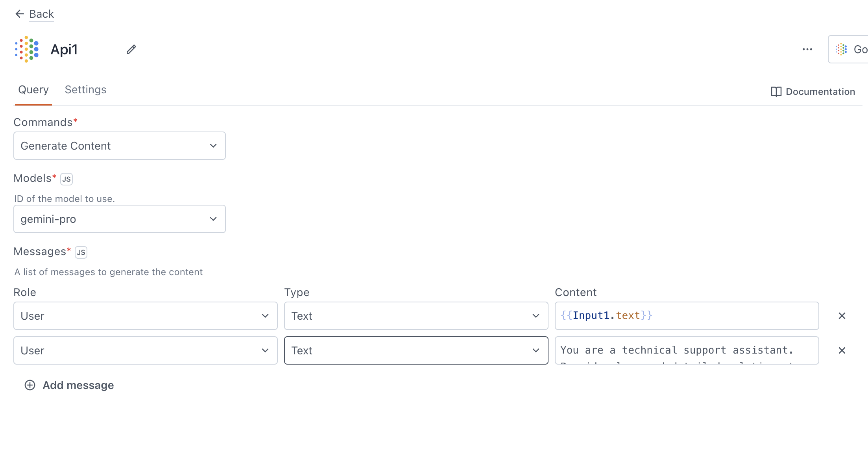The height and width of the screenshot is (452, 868).
Task: Click the Input1.text content field
Action: [x=686, y=315]
